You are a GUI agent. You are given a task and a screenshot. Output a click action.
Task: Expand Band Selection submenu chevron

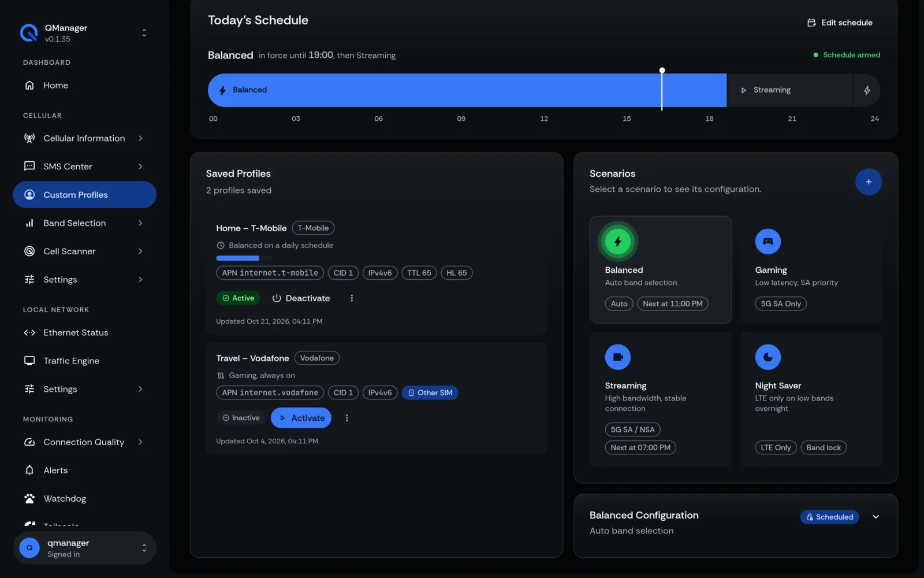[140, 223]
